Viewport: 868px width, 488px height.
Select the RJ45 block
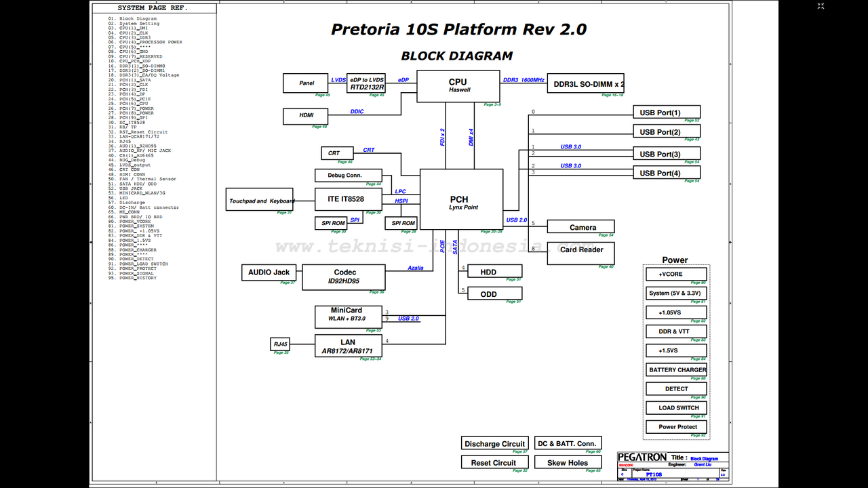pos(280,344)
